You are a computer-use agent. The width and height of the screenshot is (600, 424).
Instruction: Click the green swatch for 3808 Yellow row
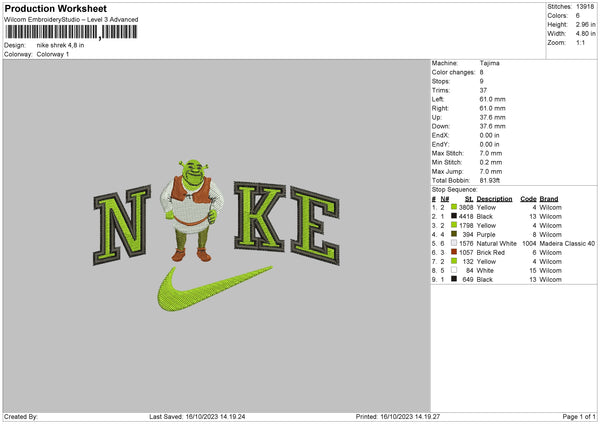pyautogui.click(x=454, y=207)
